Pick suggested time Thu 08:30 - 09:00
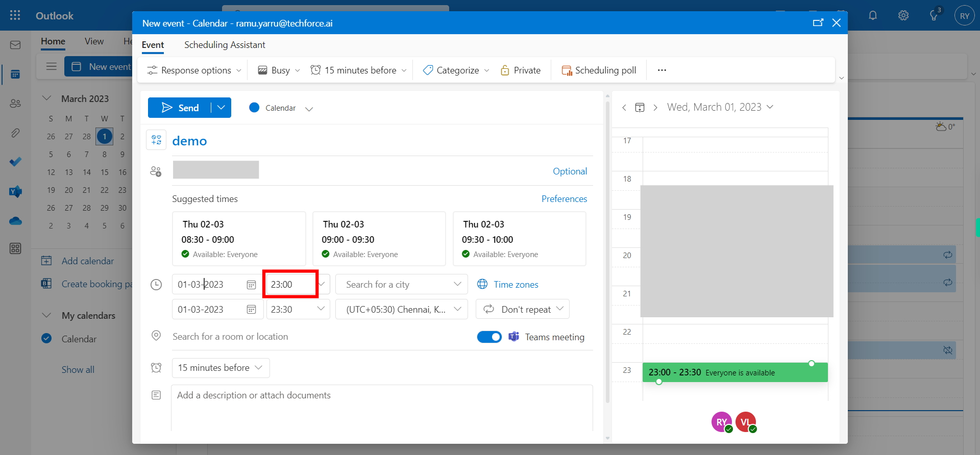 239,239
